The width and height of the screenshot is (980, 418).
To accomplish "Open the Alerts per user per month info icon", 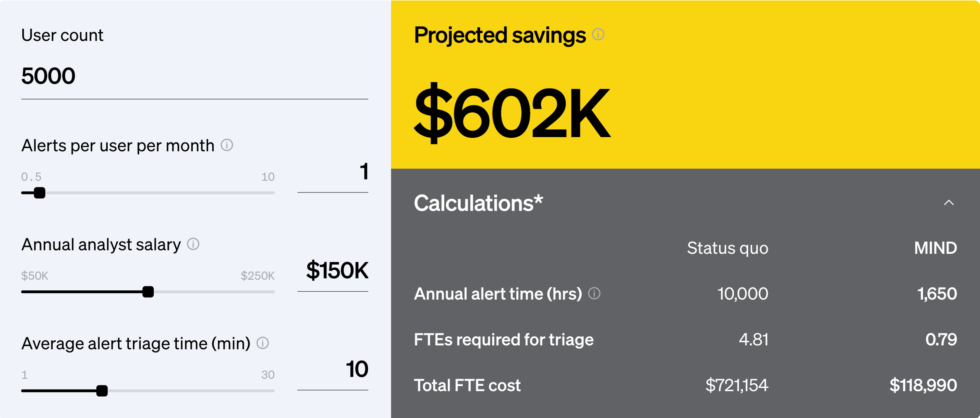I will coord(227,145).
